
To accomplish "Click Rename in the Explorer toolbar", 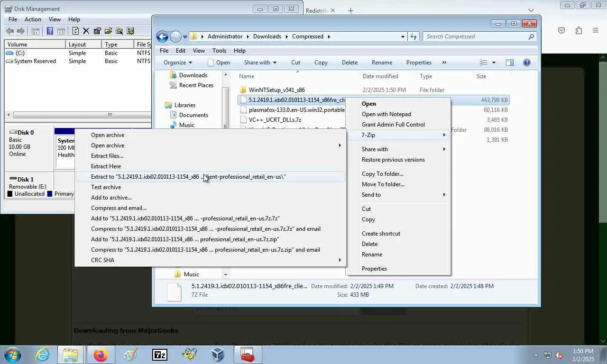I will (x=382, y=63).
